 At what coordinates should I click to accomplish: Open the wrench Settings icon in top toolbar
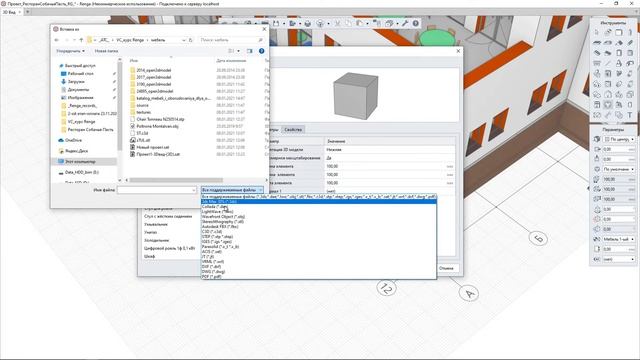click(405, 24)
